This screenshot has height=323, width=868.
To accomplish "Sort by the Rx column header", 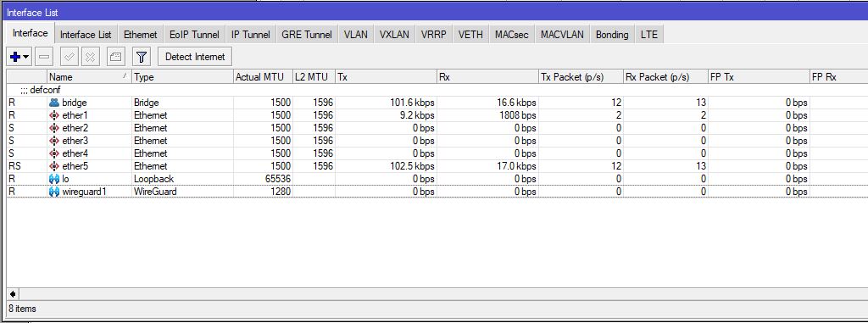I will pyautogui.click(x=487, y=77).
